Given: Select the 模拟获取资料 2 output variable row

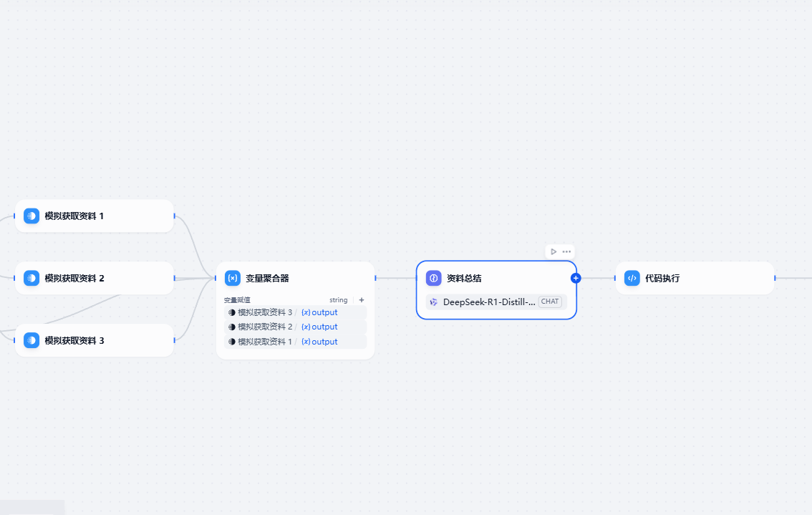Looking at the screenshot, I should click(295, 327).
